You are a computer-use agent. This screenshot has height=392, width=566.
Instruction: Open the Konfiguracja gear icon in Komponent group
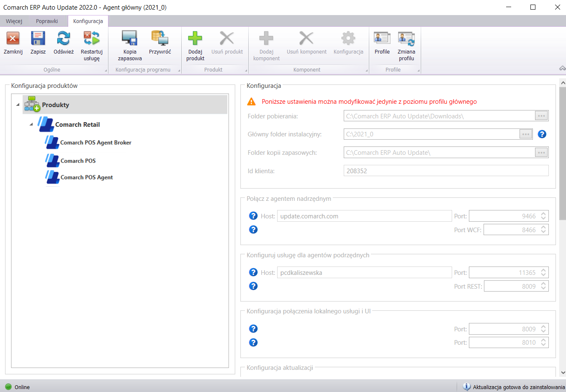click(x=348, y=38)
